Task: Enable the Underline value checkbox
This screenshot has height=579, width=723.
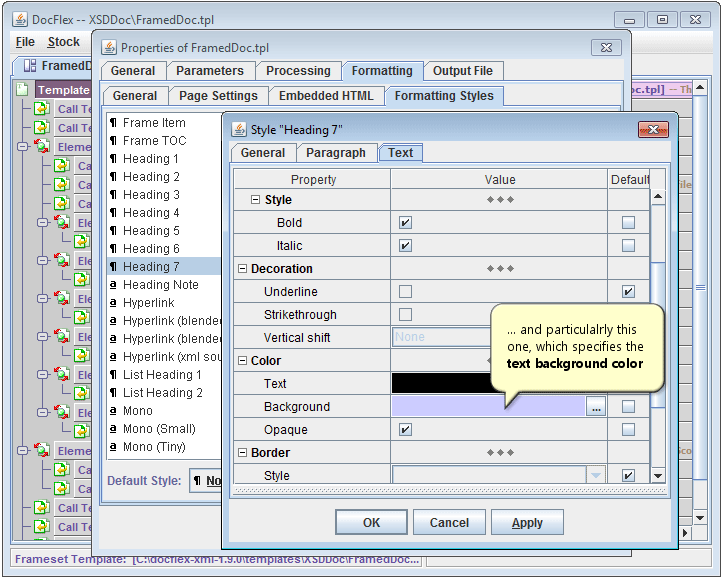Action: point(405,292)
